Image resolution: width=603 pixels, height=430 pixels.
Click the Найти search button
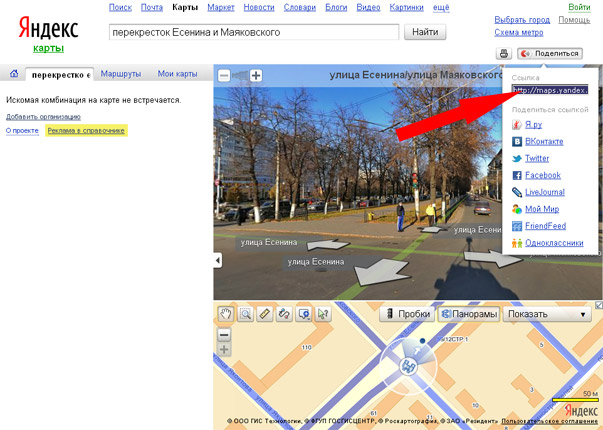point(425,32)
